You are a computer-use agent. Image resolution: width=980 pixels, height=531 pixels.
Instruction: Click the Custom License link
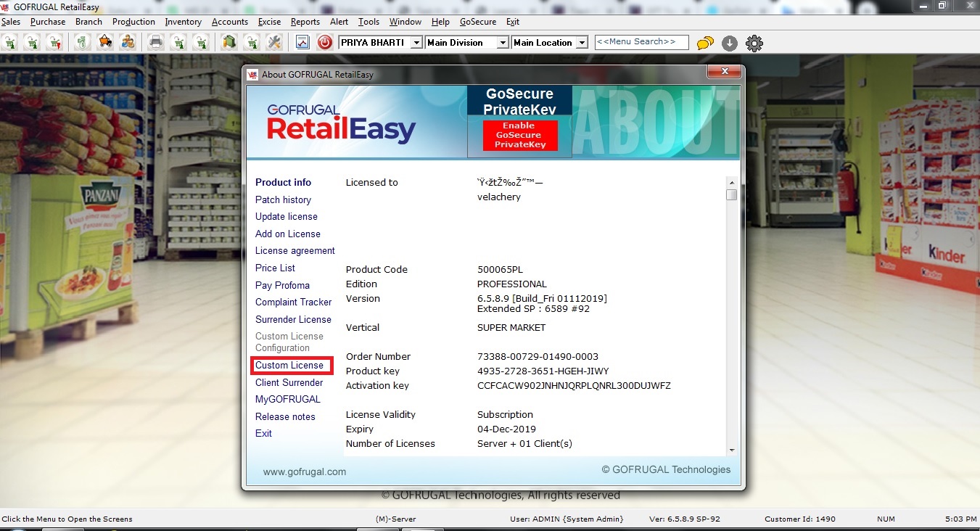[x=289, y=365]
